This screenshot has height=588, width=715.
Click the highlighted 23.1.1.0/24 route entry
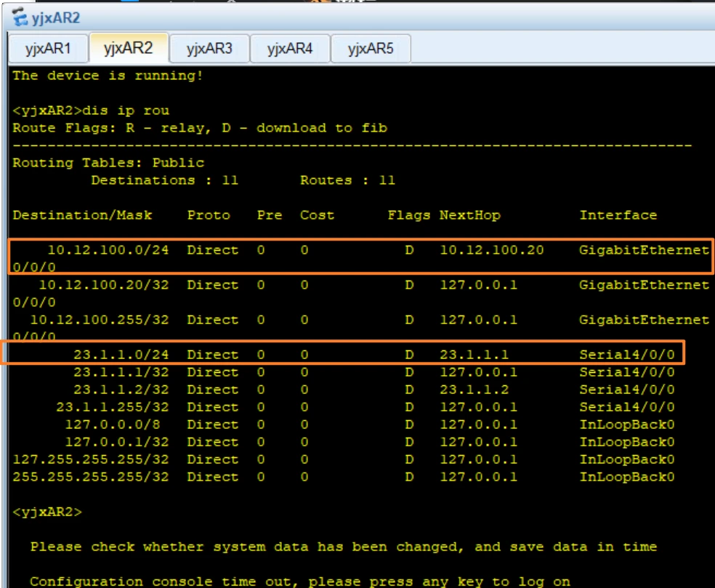point(121,355)
